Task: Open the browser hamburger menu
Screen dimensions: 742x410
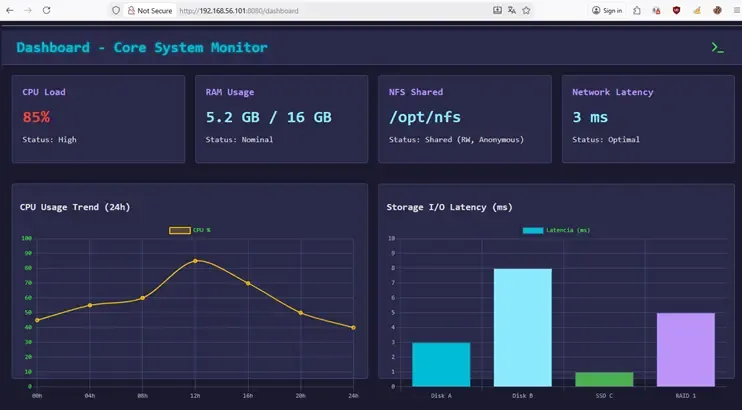Action: tap(737, 10)
